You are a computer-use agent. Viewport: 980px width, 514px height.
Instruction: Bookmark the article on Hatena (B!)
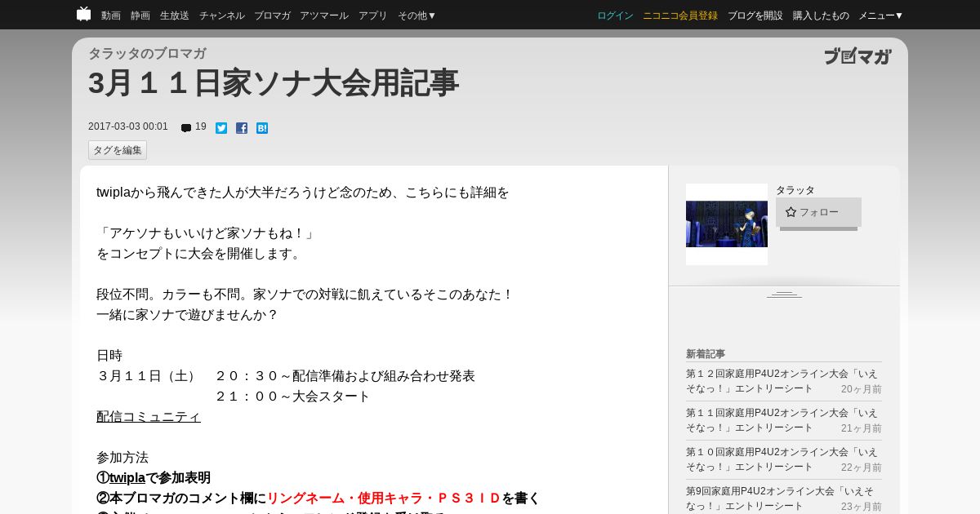[262, 128]
